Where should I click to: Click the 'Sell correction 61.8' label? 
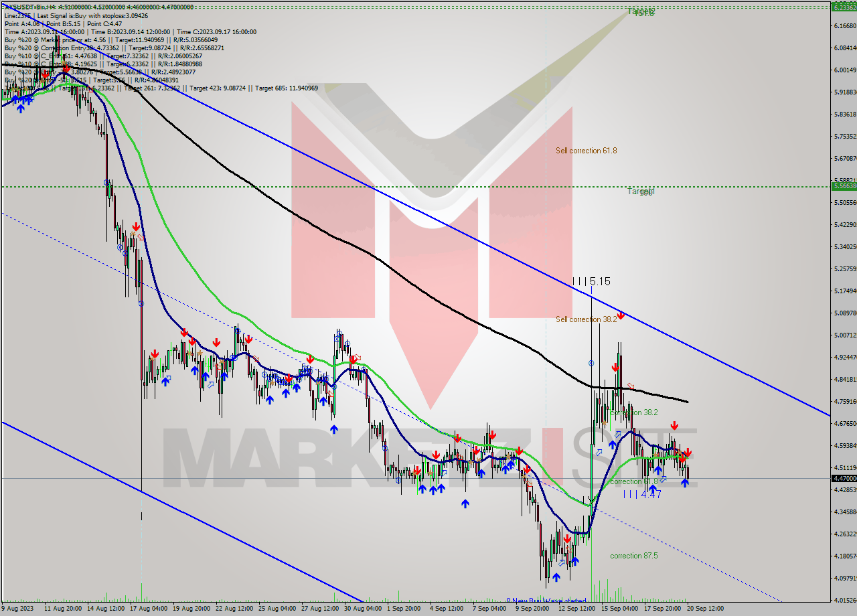pos(586,151)
